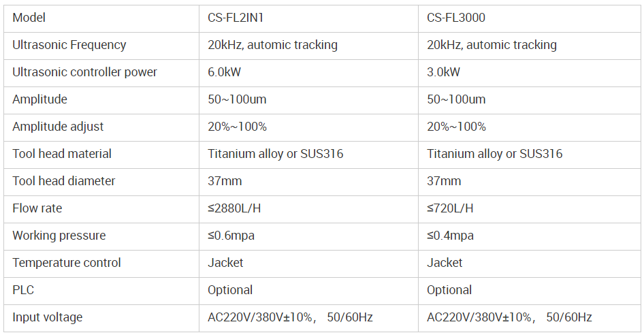Select the Flow rate row label
The image size is (644, 335).
point(37,208)
